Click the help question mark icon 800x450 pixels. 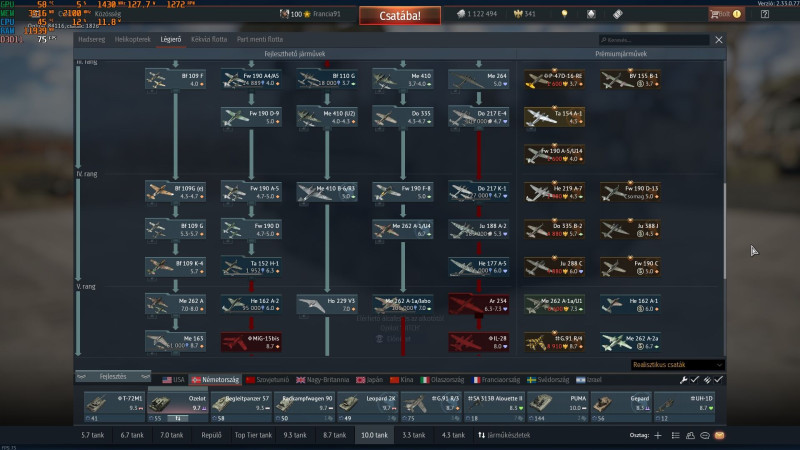[765, 14]
